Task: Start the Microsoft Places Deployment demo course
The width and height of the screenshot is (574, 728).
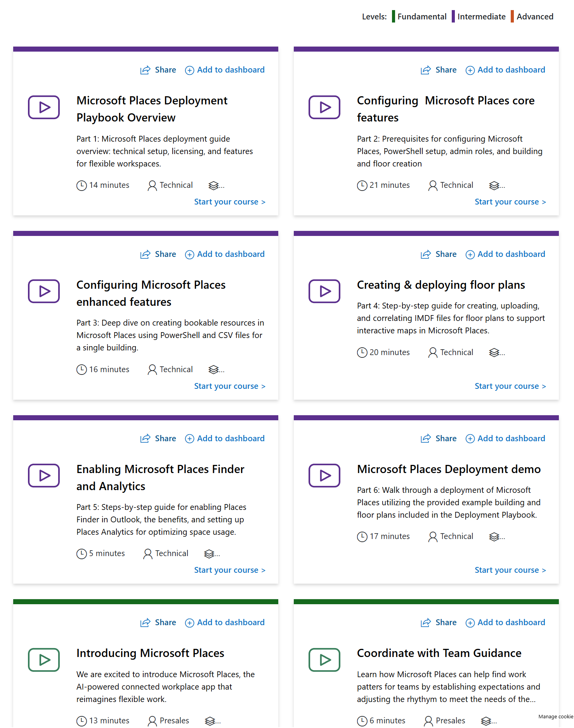Action: (x=510, y=570)
